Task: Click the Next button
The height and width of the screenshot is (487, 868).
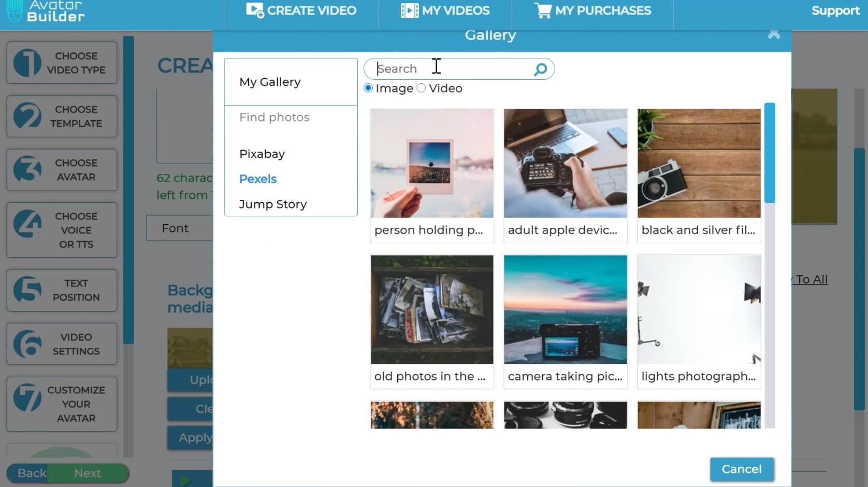Action: pos(88,473)
